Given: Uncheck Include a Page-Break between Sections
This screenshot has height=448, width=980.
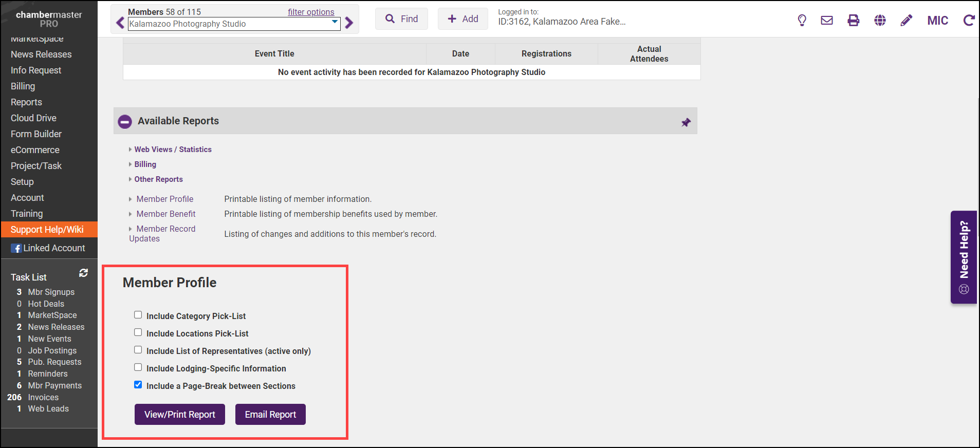Looking at the screenshot, I should [138, 385].
